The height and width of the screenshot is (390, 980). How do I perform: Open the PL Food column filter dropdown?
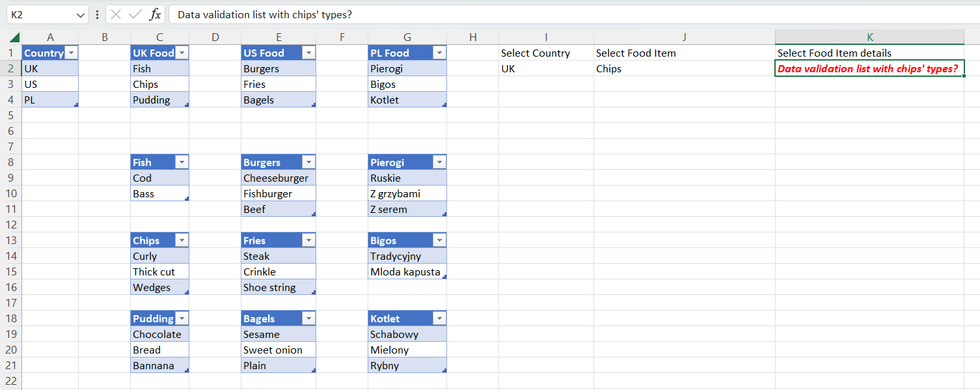click(439, 53)
